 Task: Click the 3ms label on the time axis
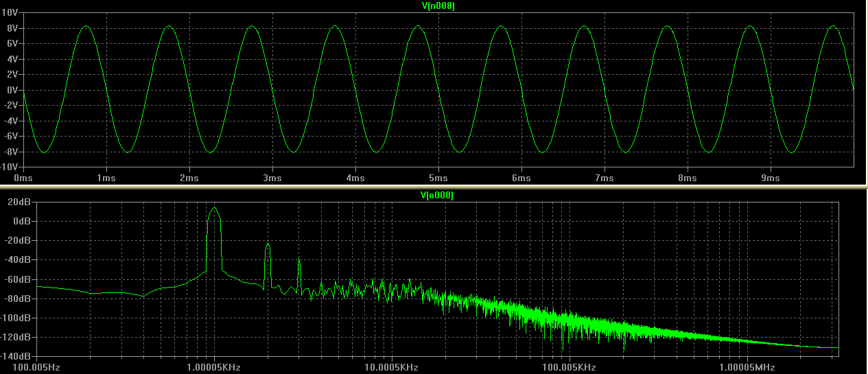coord(272,178)
